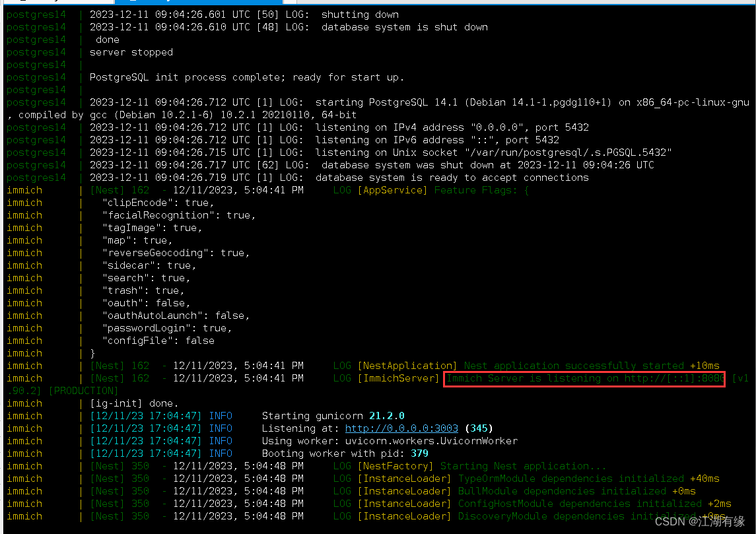Click "TypeOrmModule dependencies initialized" message
Viewport: 756px width, 534px height.
[571, 478]
